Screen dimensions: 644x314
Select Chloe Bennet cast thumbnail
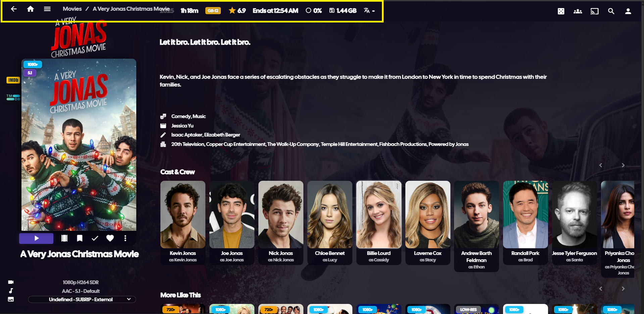point(330,215)
